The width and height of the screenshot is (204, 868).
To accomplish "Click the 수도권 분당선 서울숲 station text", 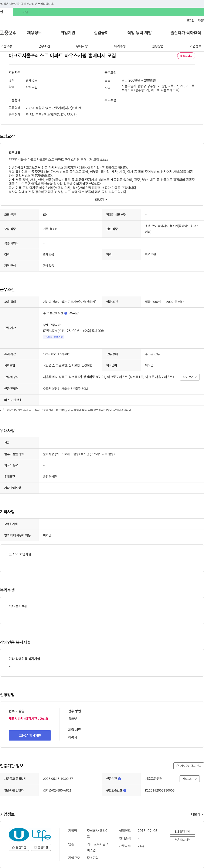I will pyautogui.click(x=65, y=389).
